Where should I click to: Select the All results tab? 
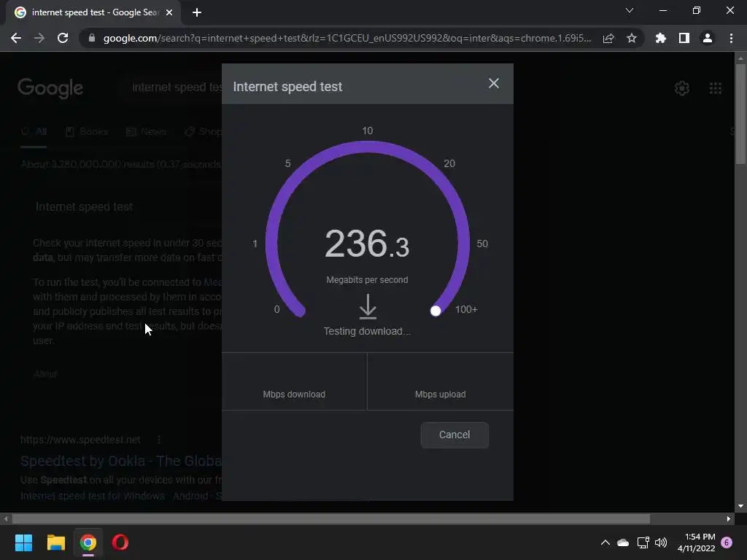click(x=34, y=131)
